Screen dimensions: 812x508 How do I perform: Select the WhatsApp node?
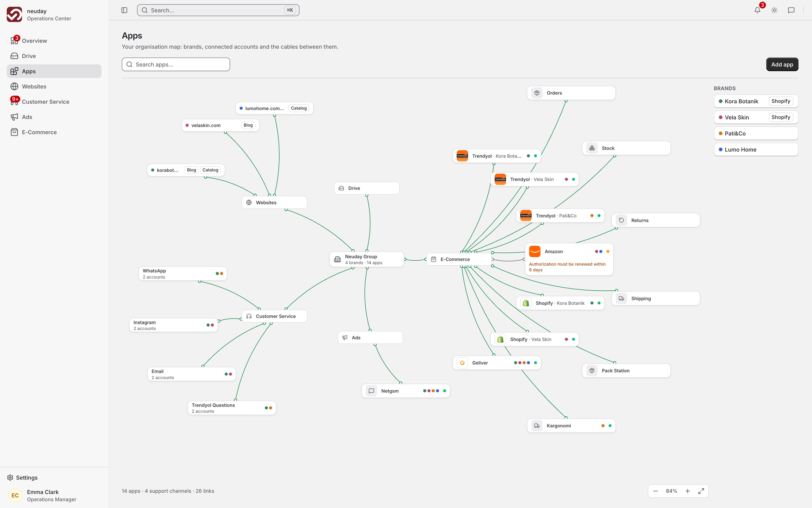pos(183,273)
